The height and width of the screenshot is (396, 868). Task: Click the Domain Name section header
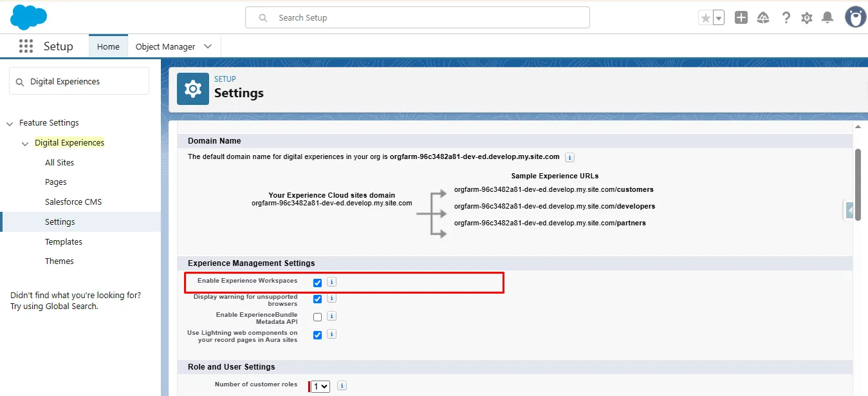pos(515,141)
